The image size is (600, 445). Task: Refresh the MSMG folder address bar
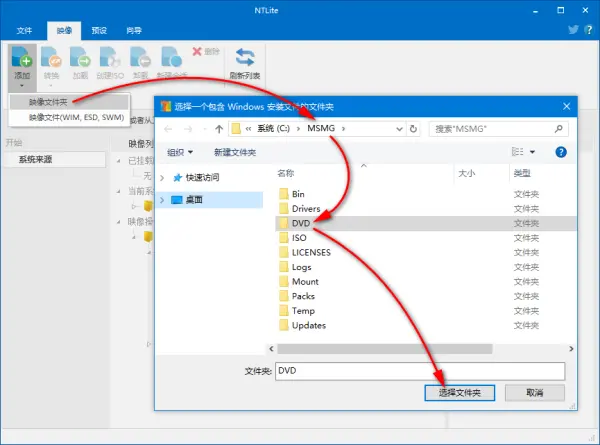[413, 129]
